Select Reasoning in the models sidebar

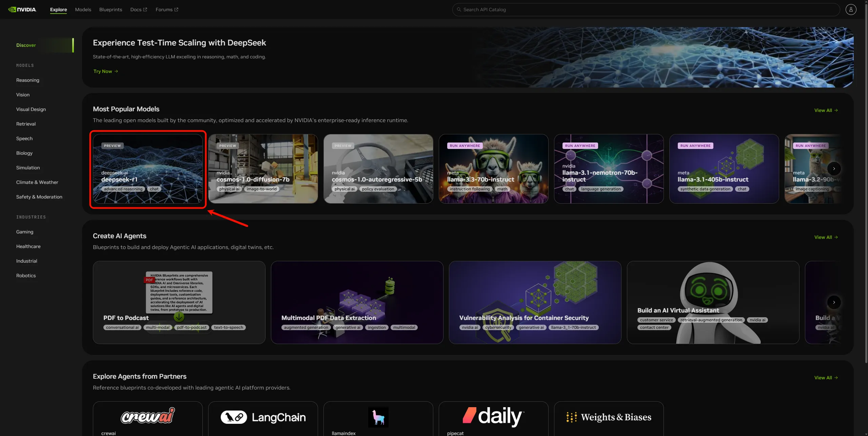point(28,80)
